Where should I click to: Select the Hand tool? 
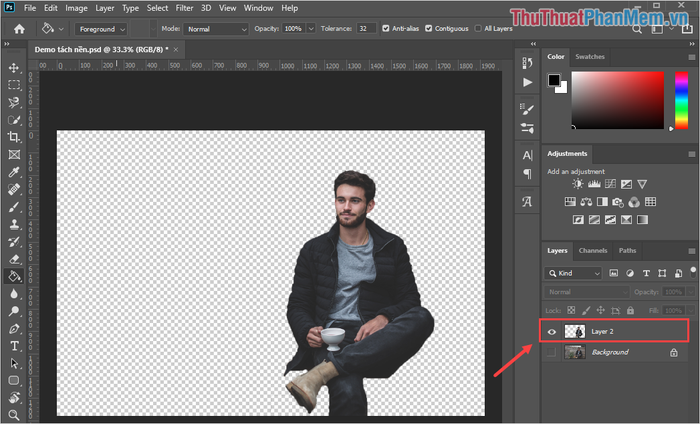click(14, 397)
